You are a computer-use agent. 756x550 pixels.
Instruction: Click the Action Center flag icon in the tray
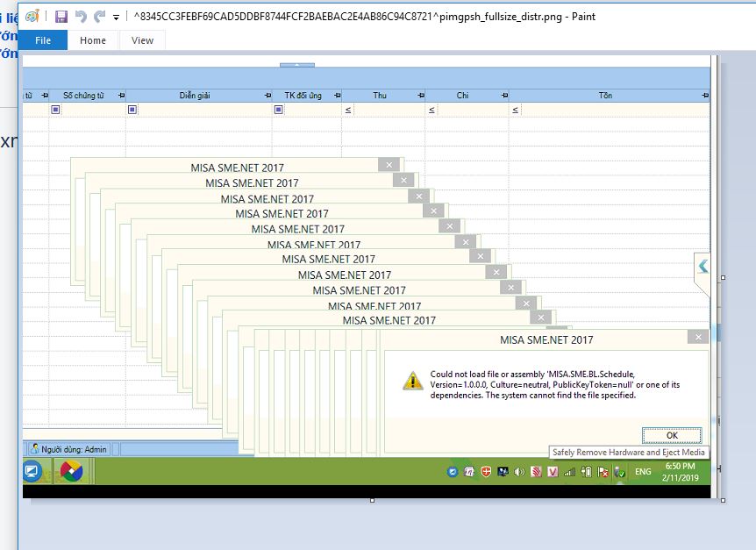(603, 472)
